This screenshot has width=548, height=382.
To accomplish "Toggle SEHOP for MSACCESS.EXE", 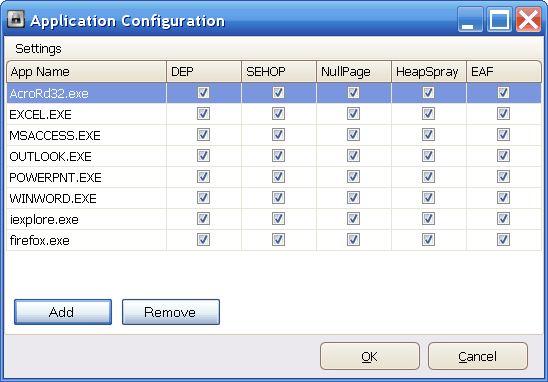I will [279, 135].
